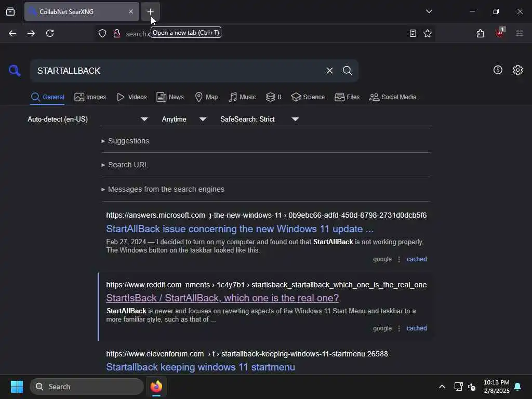Open the notifications bell
The height and width of the screenshot is (399, 532).
click(517, 387)
